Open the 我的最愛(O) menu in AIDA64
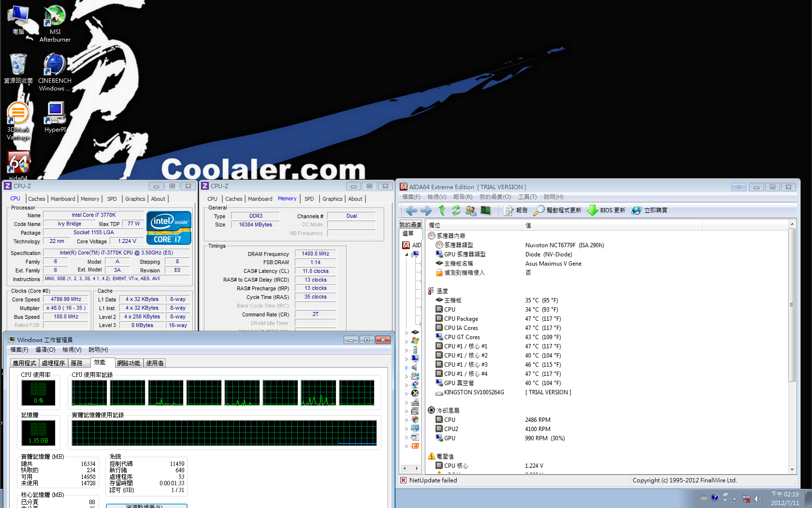812x508 pixels. point(495,197)
